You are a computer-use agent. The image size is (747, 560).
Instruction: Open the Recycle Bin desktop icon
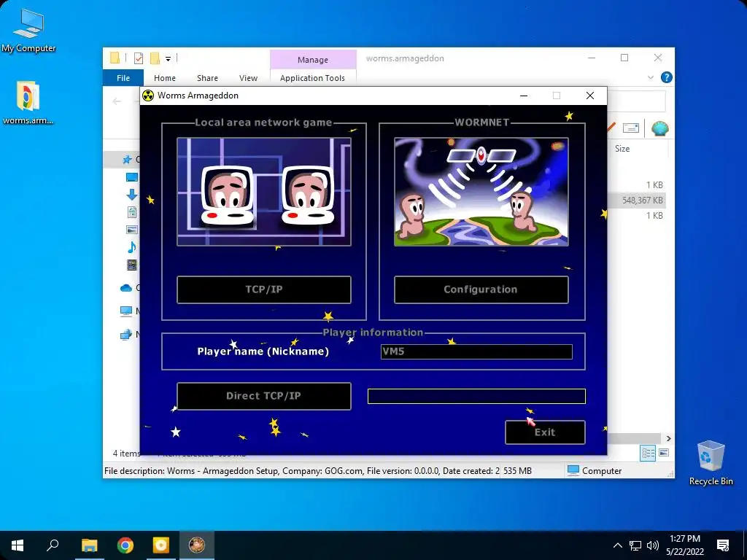pyautogui.click(x=711, y=463)
